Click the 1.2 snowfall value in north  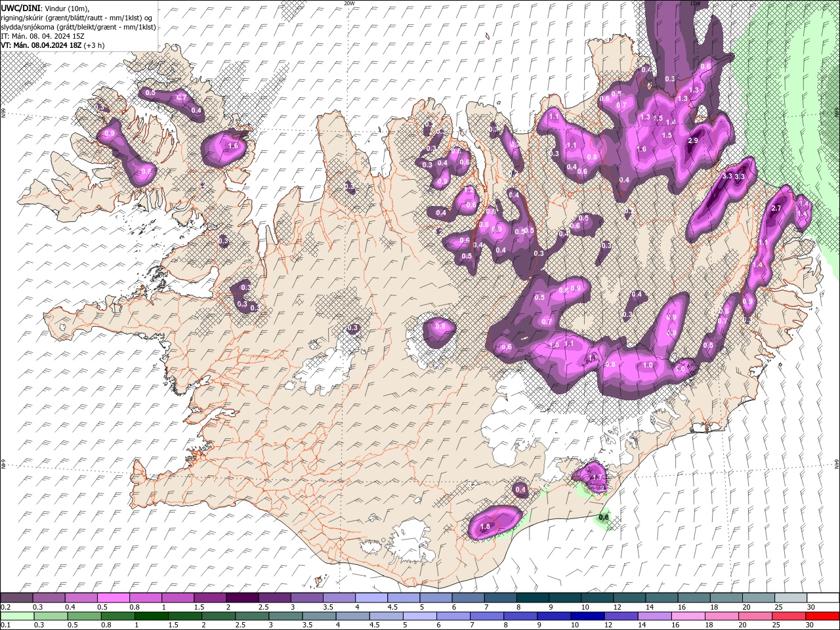[469, 190]
